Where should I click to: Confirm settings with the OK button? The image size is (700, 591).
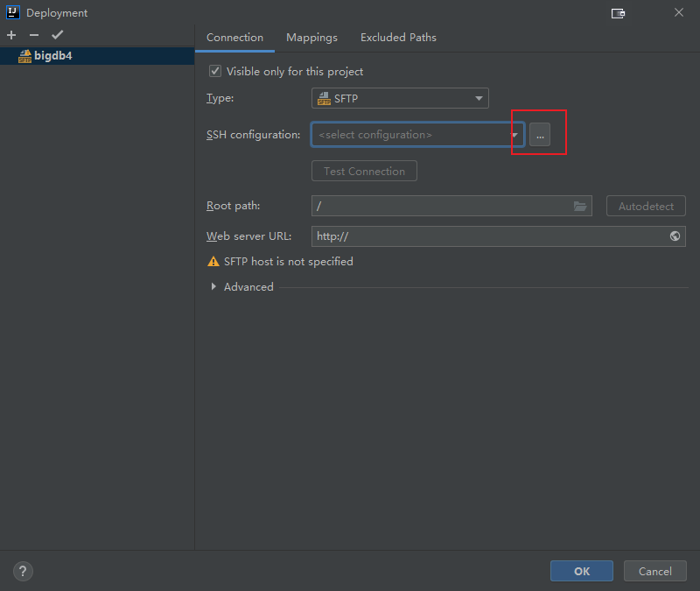pyautogui.click(x=581, y=571)
